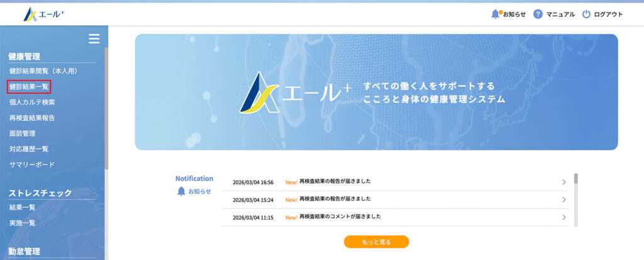The image size is (644, 260).
Task: Click the エール+ logo in header
Action: click(43, 14)
